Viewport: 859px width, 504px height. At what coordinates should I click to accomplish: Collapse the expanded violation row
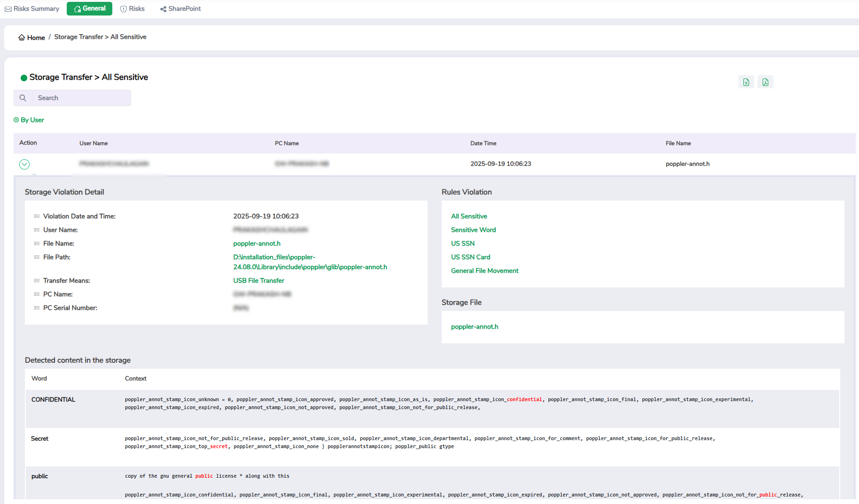[24, 164]
